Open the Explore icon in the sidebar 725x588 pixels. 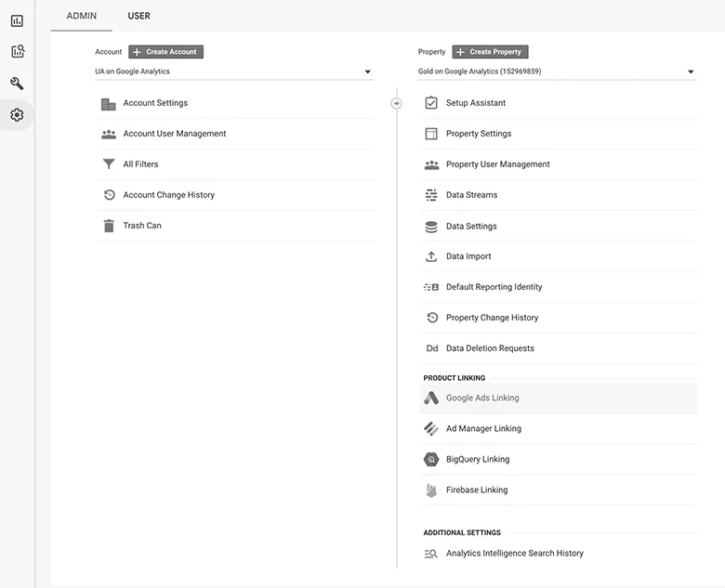pyautogui.click(x=18, y=51)
